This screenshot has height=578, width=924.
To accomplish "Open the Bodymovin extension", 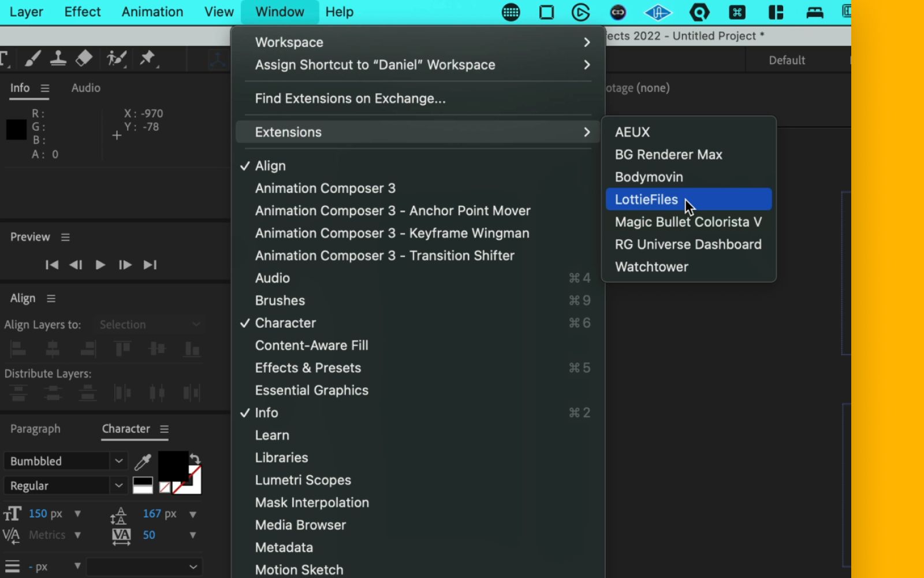I will (x=688, y=177).
